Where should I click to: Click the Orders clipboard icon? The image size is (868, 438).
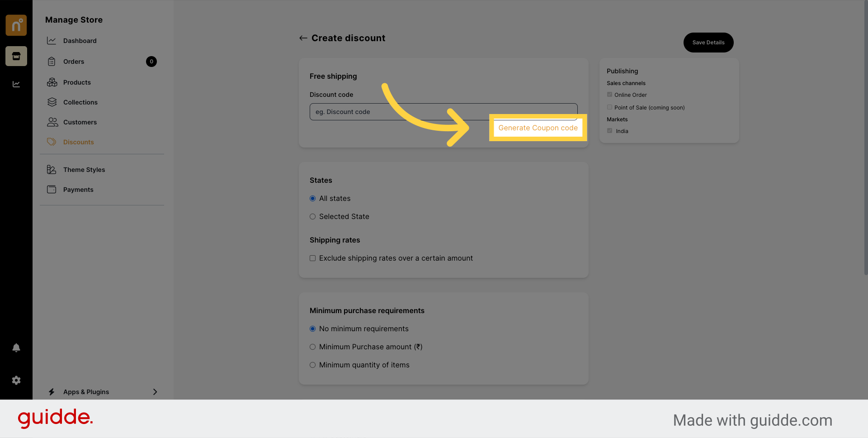(52, 62)
